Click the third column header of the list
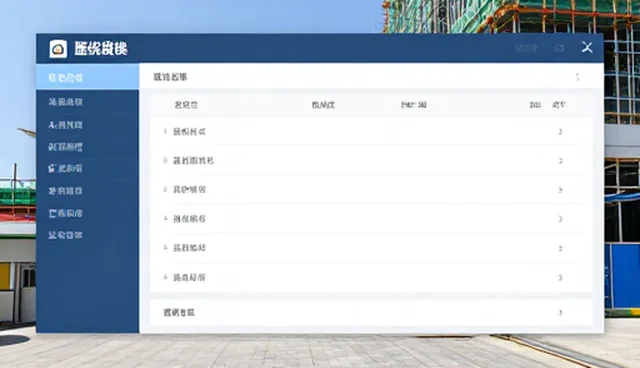The image size is (640, 368). [x=413, y=105]
